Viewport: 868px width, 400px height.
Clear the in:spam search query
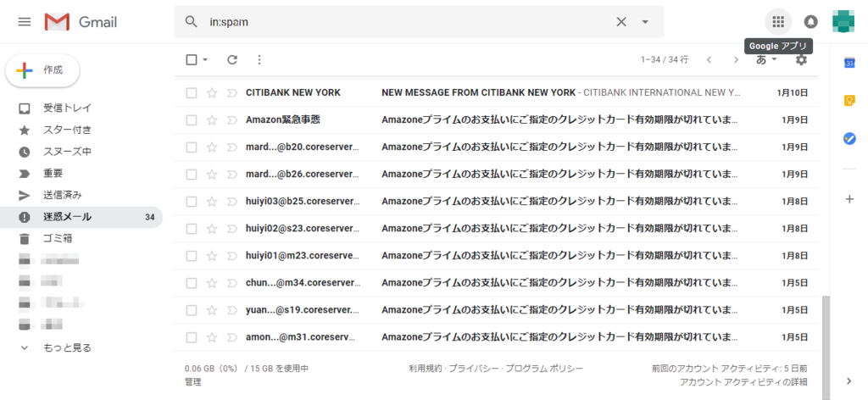coord(621,22)
